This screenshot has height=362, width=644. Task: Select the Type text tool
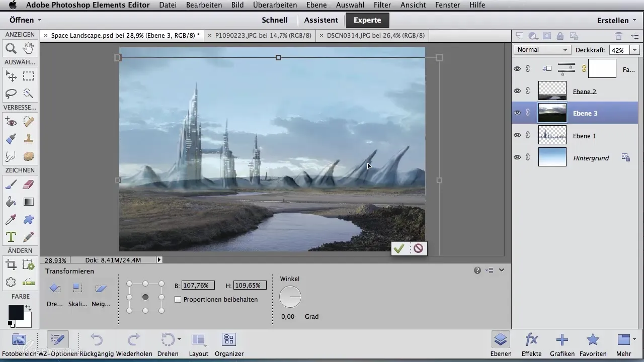11,236
